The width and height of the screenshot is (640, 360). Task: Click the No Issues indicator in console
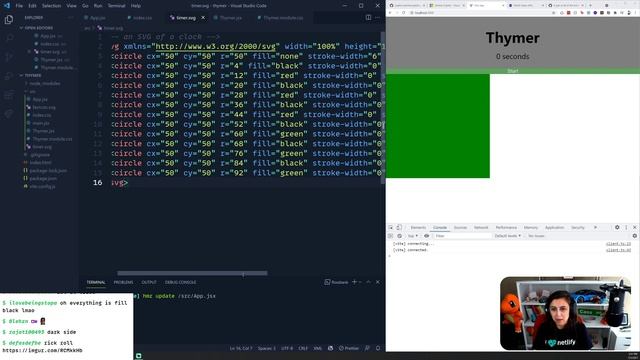tap(536, 236)
